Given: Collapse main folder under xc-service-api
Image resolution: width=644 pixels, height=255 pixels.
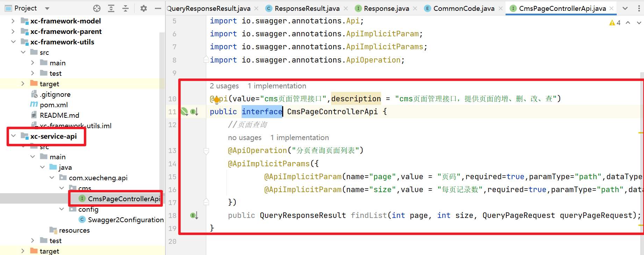Looking at the screenshot, I should coord(33,157).
